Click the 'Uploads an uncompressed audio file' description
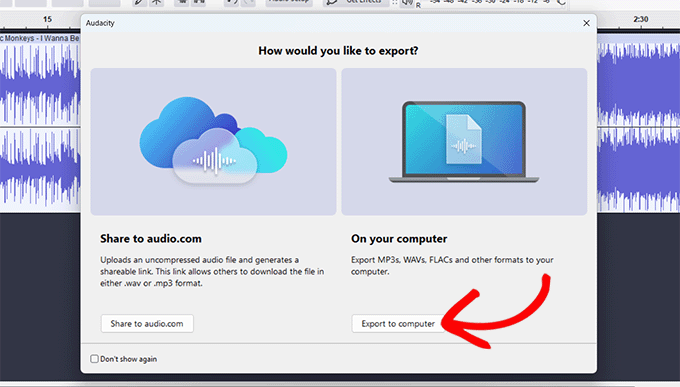 pos(212,272)
